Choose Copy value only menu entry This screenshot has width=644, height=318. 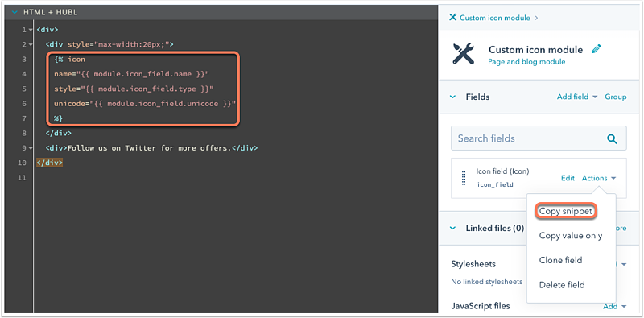click(x=571, y=236)
